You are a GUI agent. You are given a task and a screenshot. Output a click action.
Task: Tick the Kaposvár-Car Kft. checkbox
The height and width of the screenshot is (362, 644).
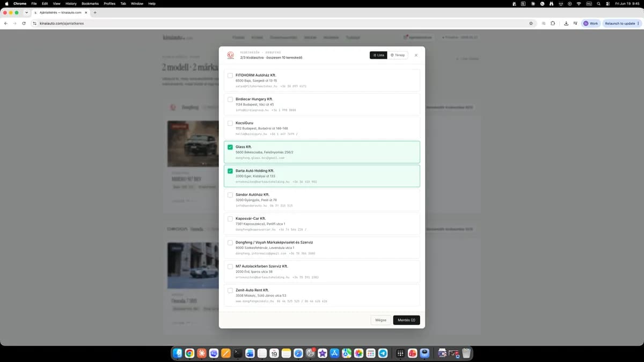pos(230,219)
